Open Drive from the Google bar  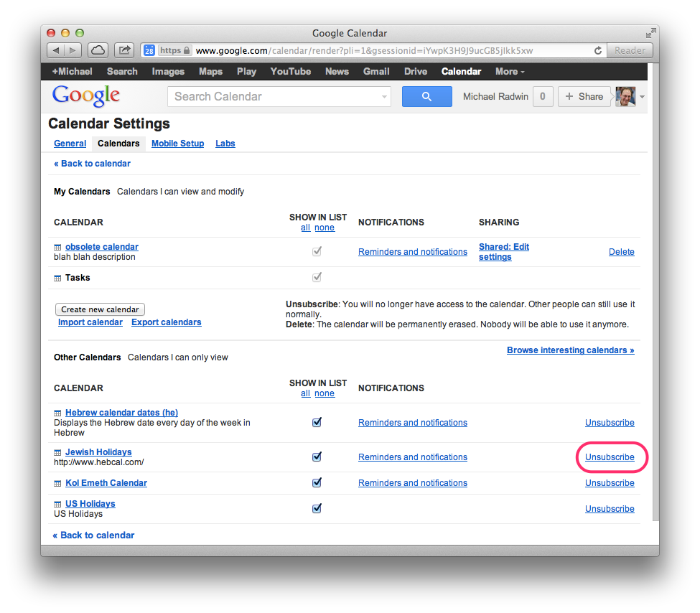(x=416, y=72)
